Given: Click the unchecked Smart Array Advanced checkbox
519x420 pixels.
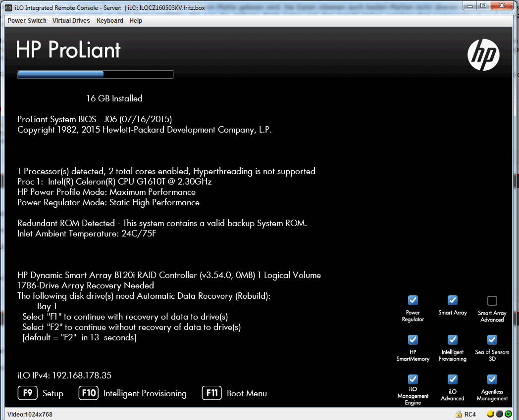Looking at the screenshot, I should point(492,301).
